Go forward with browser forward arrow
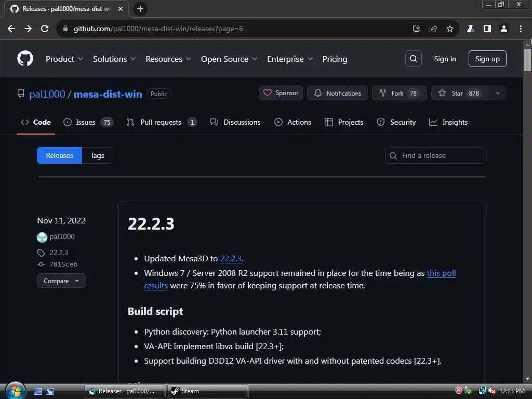This screenshot has height=399, width=532. pos(28,29)
